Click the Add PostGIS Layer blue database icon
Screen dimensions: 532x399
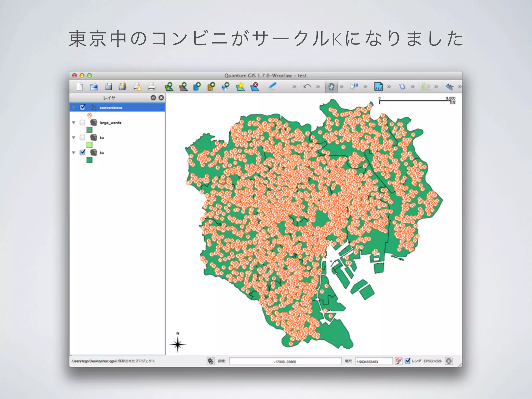pyautogui.click(x=197, y=87)
